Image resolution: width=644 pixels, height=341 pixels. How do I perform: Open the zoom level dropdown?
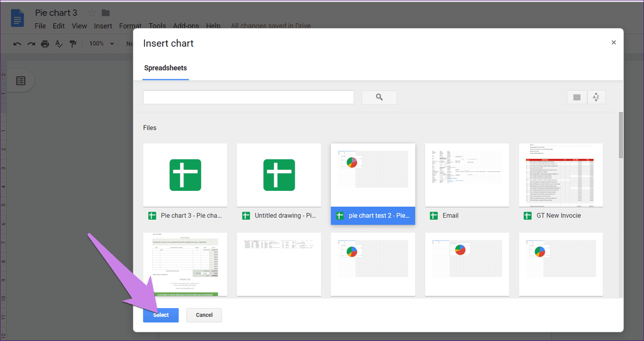click(x=101, y=43)
